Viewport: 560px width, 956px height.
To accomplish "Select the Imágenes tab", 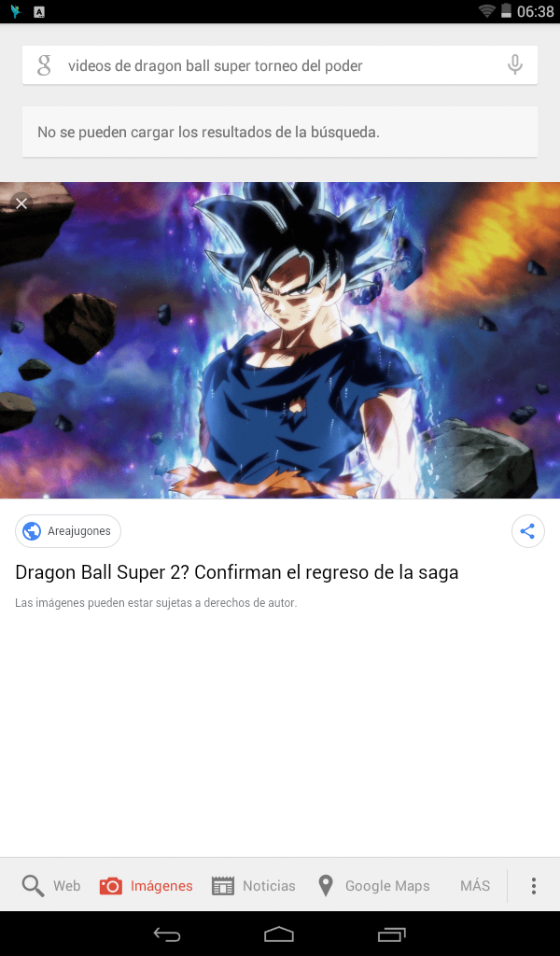I will coord(146,885).
